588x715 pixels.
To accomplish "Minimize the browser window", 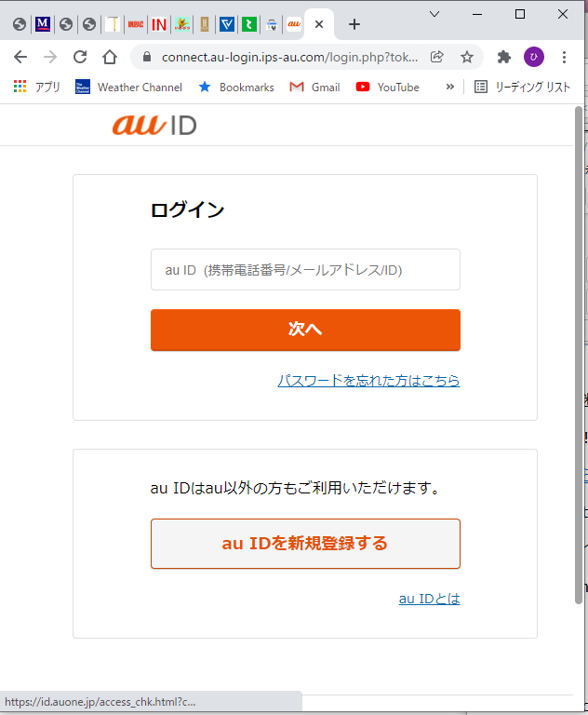I will (x=477, y=14).
